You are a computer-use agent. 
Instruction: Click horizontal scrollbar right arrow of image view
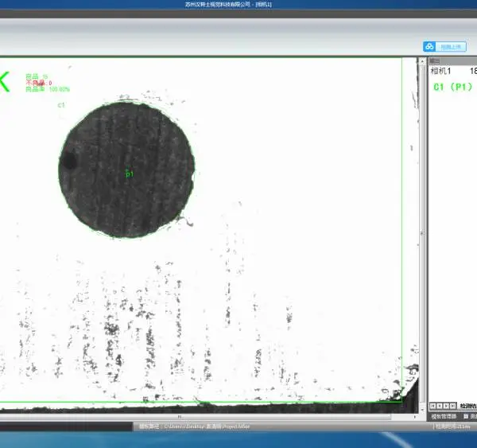tap(415, 416)
